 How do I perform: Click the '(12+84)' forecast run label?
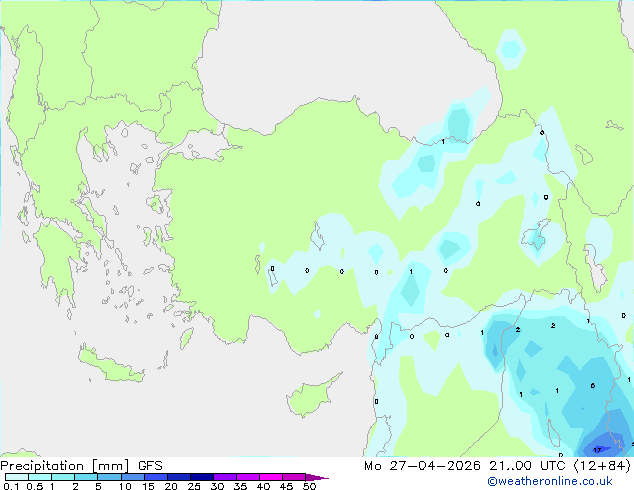pos(602,466)
